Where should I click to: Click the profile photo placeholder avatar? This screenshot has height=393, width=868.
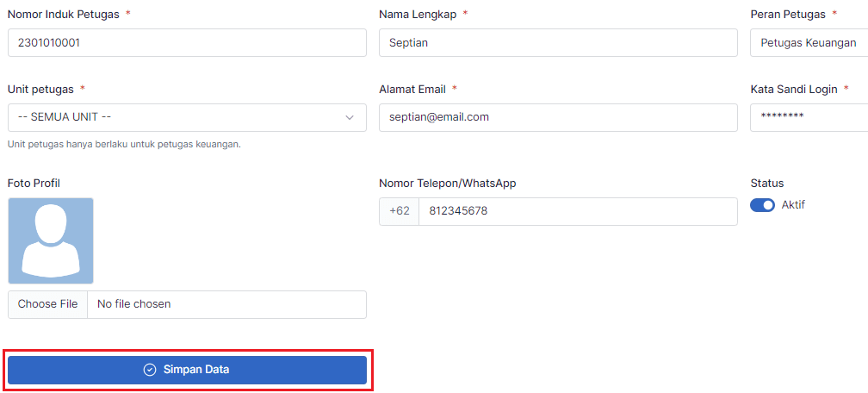point(51,240)
